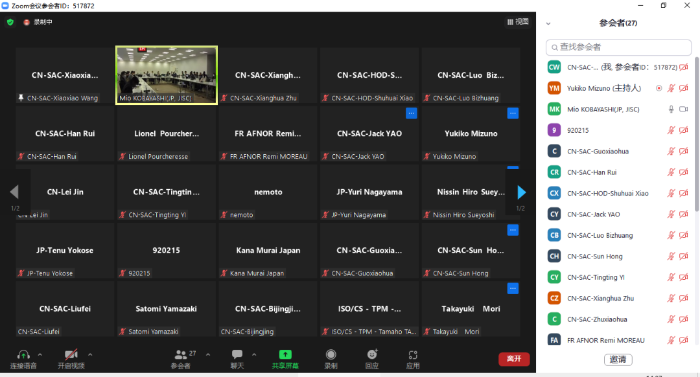
Task: Open the reactions smiley icon
Action: coord(372,355)
